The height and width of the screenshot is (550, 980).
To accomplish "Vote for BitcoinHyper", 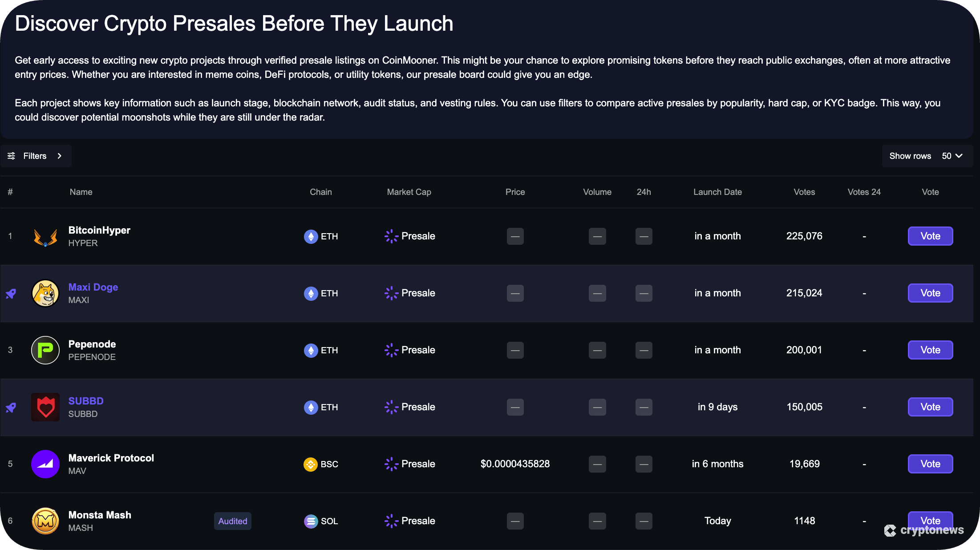I will point(930,236).
